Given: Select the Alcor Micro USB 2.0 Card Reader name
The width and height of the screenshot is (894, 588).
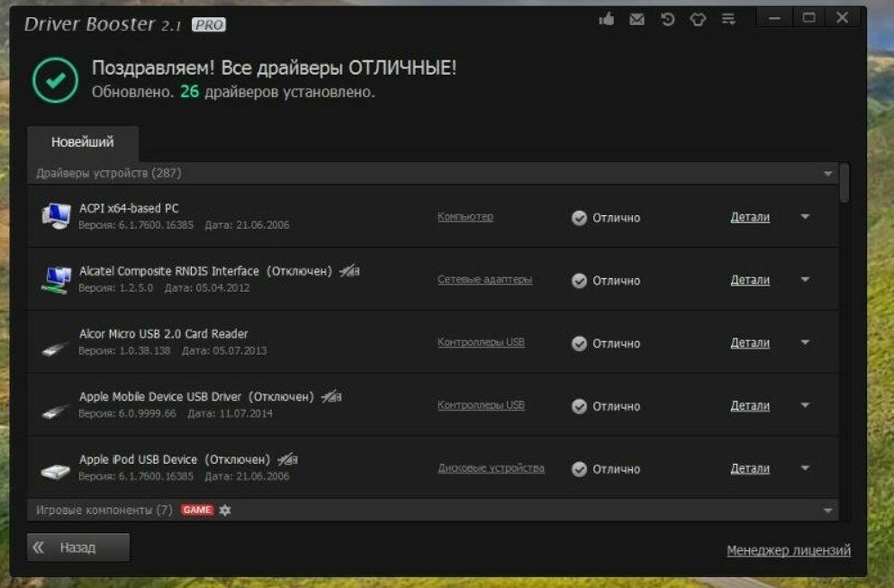Looking at the screenshot, I should click(164, 334).
